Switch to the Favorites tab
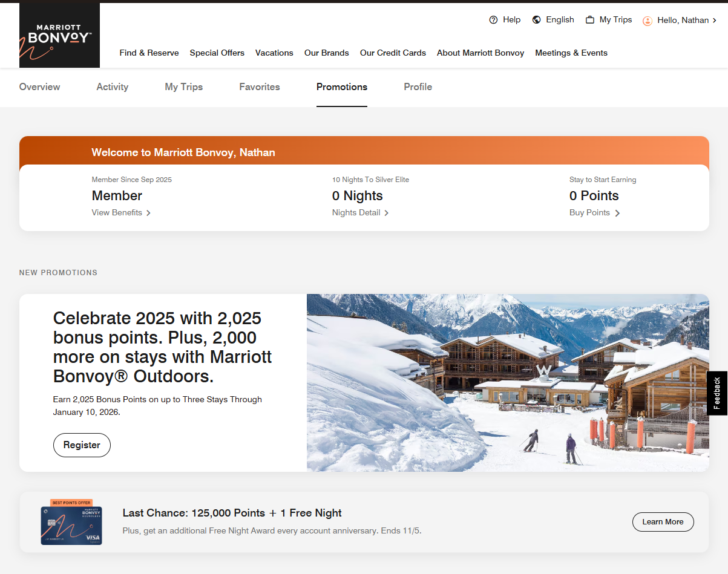The image size is (728, 574). (x=260, y=87)
